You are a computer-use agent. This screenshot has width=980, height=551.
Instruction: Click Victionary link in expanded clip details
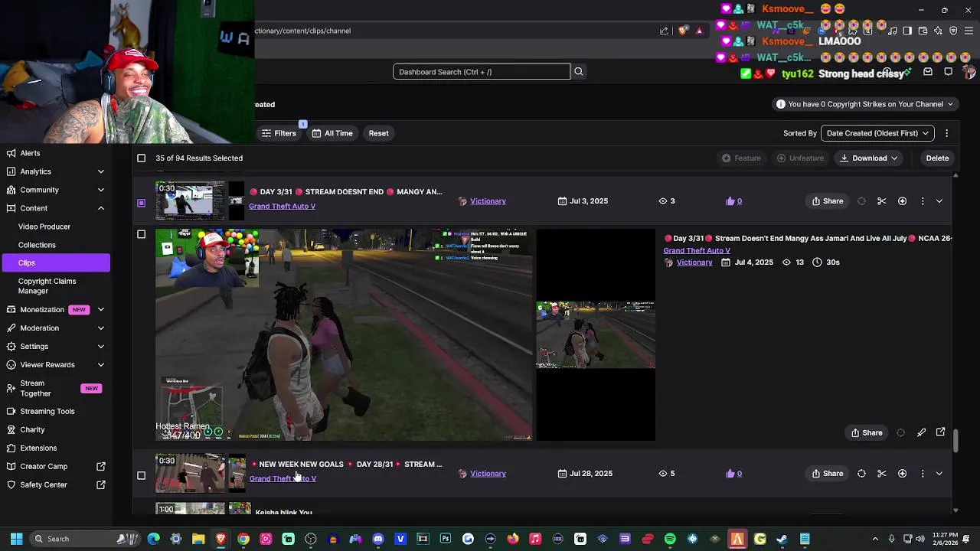[x=694, y=262]
